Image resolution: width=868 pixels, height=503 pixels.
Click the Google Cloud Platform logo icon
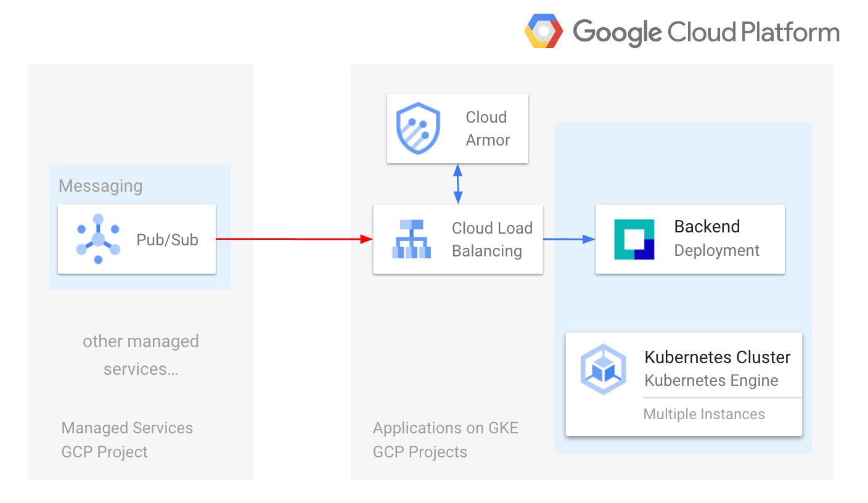pos(543,31)
